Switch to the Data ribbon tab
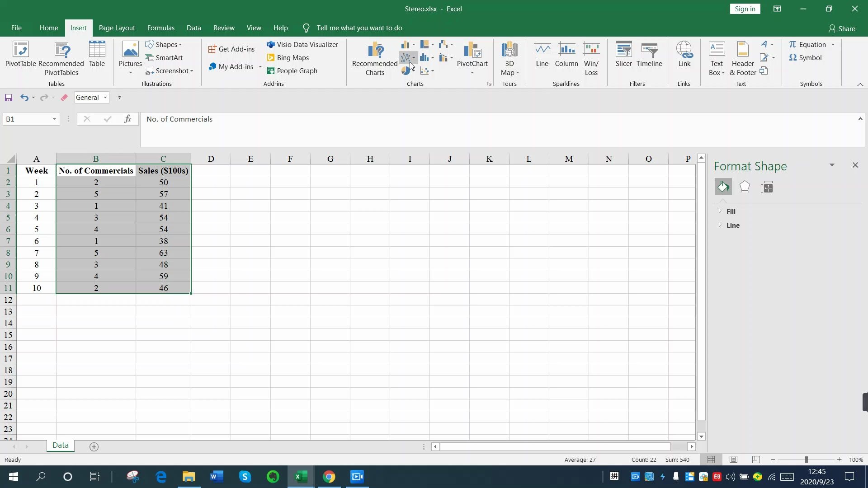 pos(193,28)
